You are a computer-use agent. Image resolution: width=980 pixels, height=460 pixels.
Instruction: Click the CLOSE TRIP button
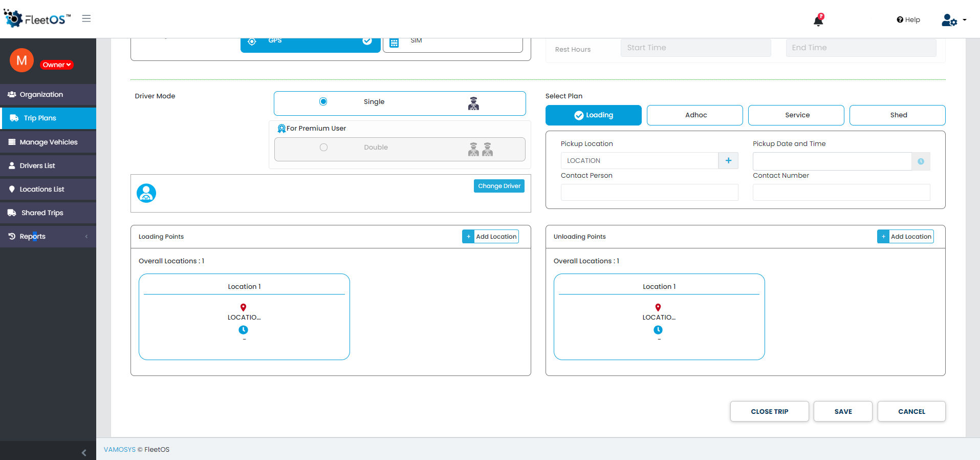pos(770,411)
